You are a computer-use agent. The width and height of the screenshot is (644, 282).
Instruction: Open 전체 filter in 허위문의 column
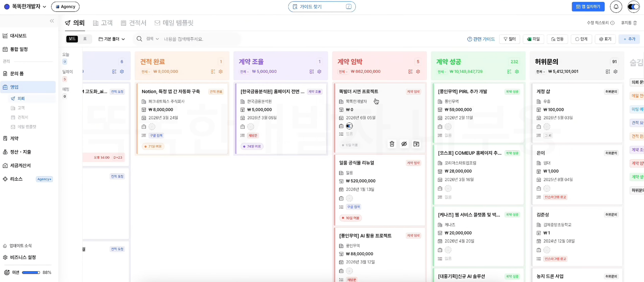click(540, 72)
